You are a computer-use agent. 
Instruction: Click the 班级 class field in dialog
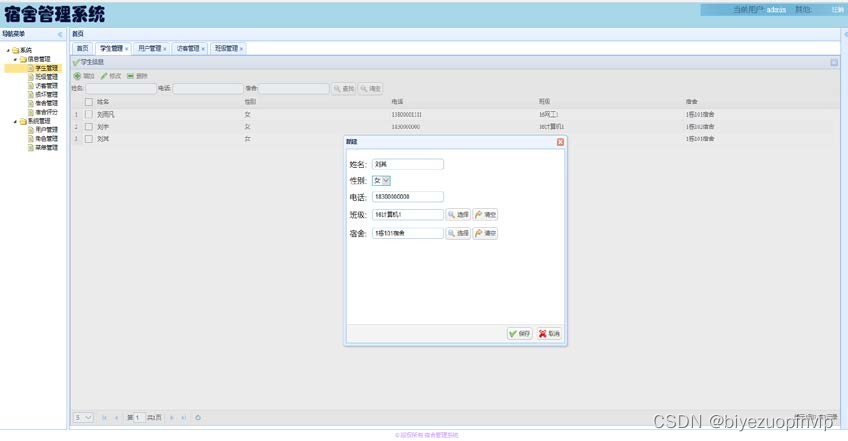point(408,215)
